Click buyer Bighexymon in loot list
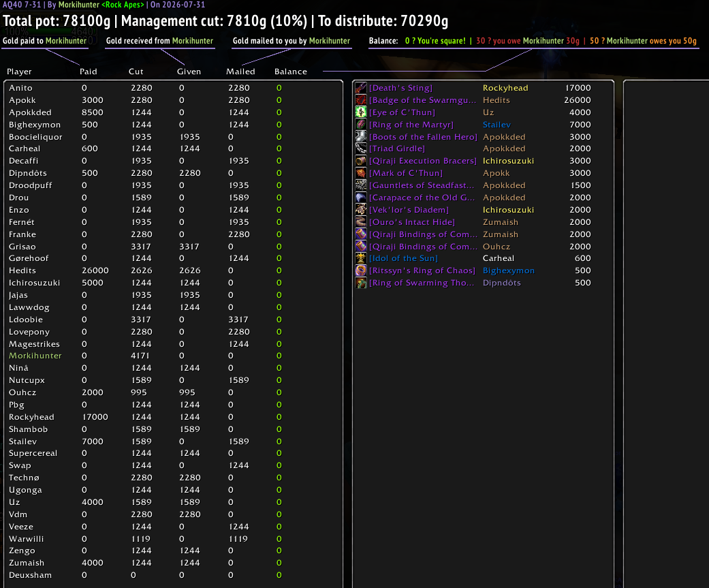Screen dimensions: 709x588 click(x=508, y=270)
